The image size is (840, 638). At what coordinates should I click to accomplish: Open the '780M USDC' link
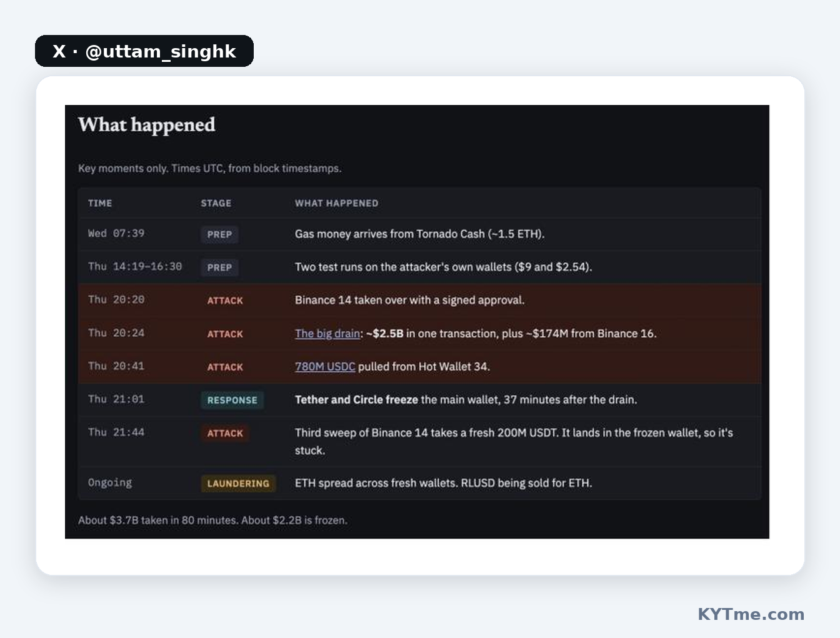tap(325, 367)
